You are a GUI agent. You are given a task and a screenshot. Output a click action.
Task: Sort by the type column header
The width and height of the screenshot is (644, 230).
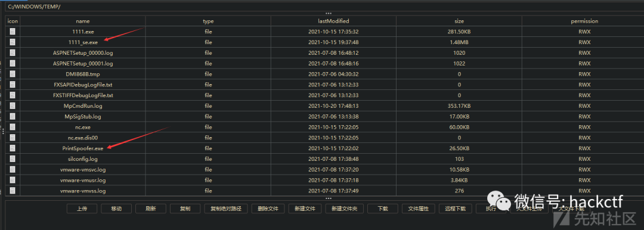(208, 21)
